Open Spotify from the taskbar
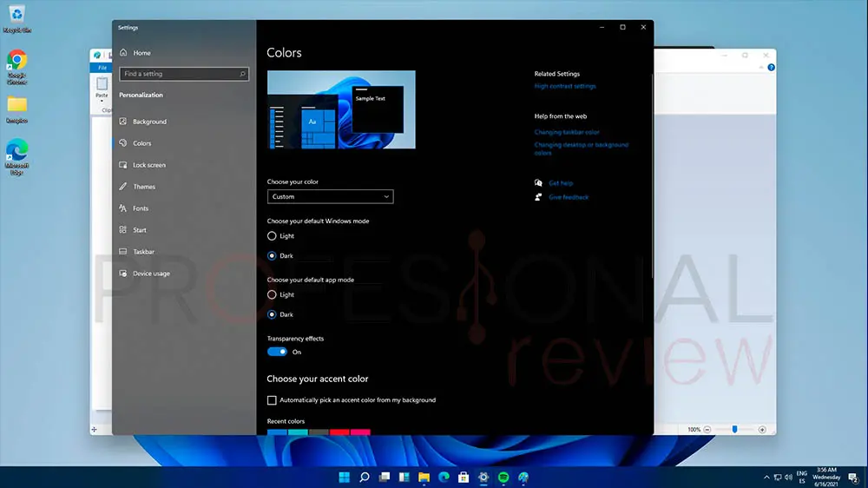This screenshot has height=488, width=868. pyautogui.click(x=503, y=478)
